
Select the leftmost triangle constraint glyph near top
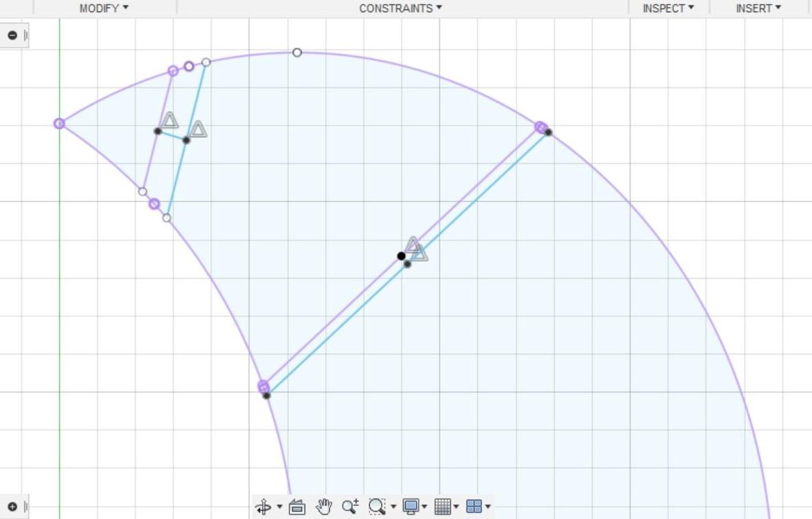[169, 121]
